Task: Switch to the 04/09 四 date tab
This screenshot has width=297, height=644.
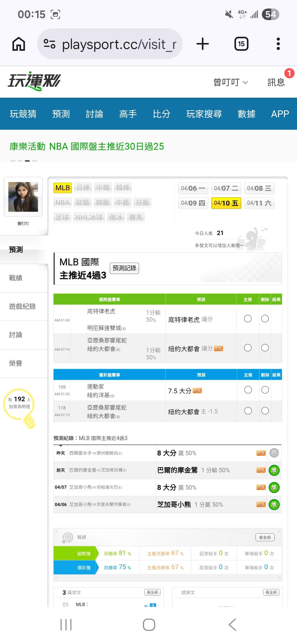Action: (x=193, y=203)
